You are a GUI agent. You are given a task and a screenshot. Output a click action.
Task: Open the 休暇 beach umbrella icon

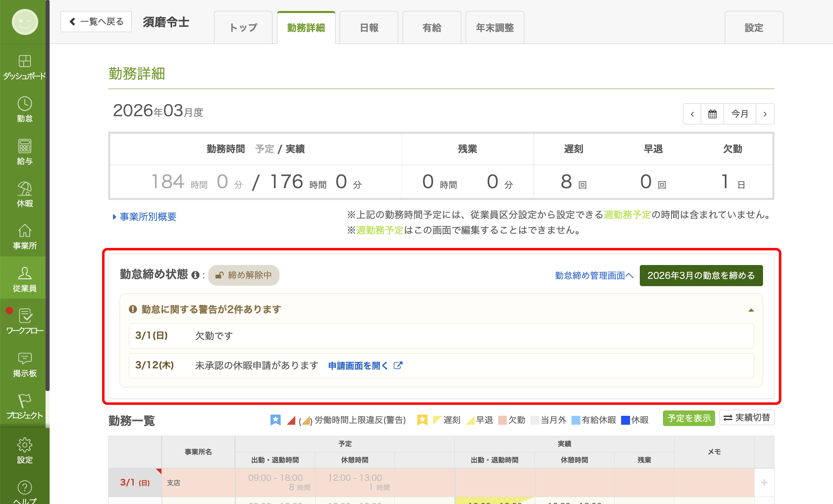(x=24, y=189)
